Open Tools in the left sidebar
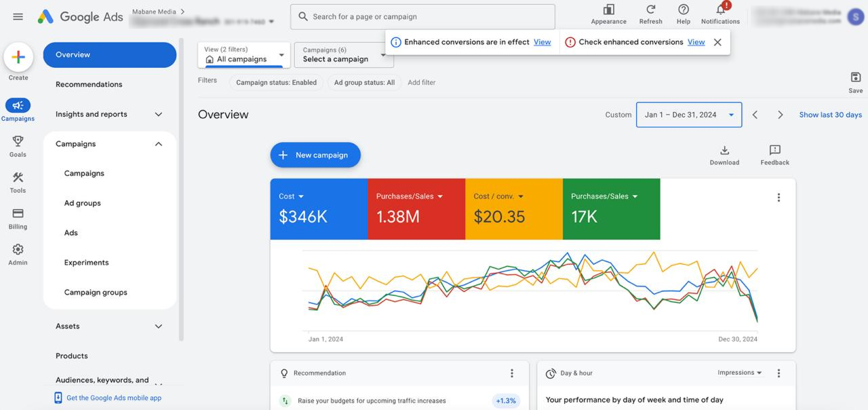This screenshot has height=410, width=868. pyautogui.click(x=18, y=178)
